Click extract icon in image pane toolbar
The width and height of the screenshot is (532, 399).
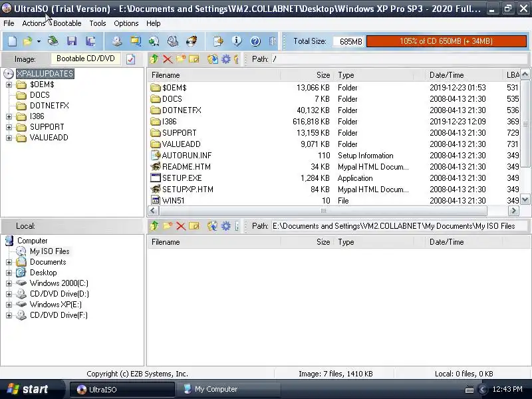coord(213,59)
